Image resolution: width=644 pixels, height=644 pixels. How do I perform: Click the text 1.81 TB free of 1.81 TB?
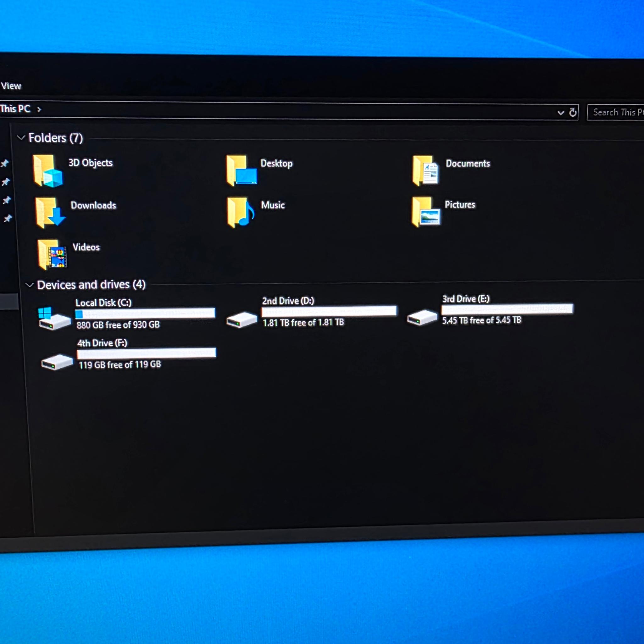point(303,322)
